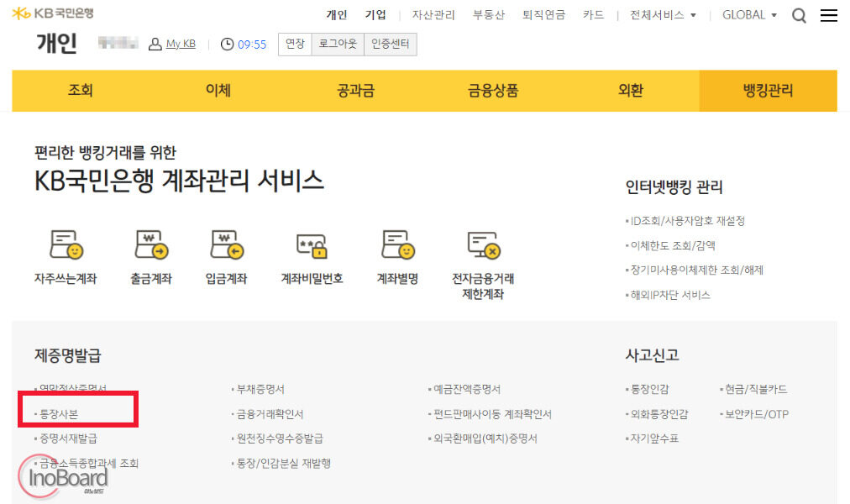Image resolution: width=850 pixels, height=504 pixels.
Task: Select the 공과금 main menu tab
Action: [355, 90]
